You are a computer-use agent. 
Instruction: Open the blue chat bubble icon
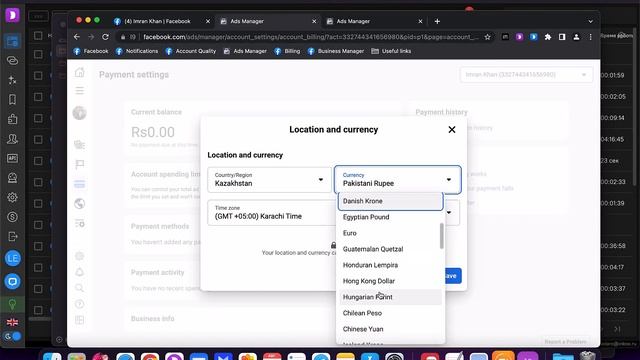[x=13, y=281]
